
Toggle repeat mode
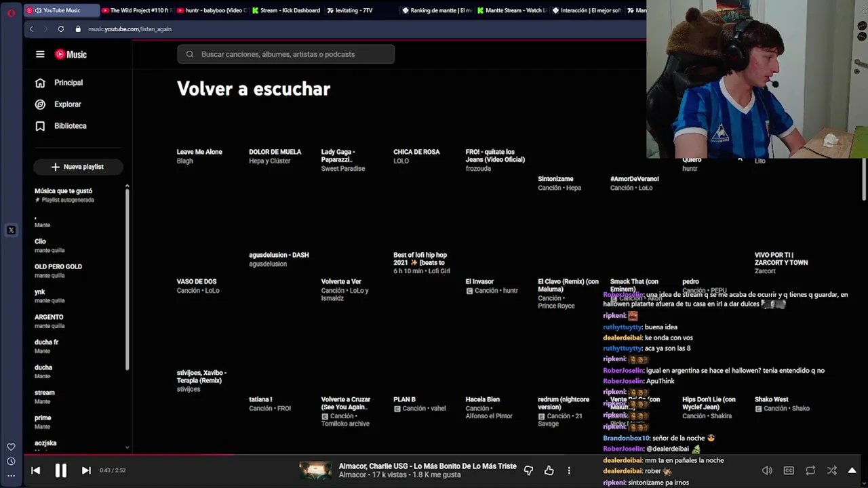click(810, 470)
